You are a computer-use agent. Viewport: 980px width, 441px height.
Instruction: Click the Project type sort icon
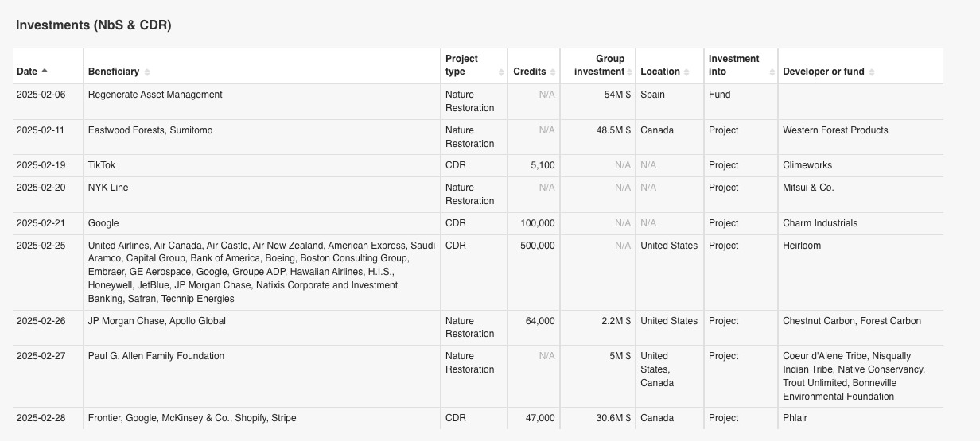501,72
